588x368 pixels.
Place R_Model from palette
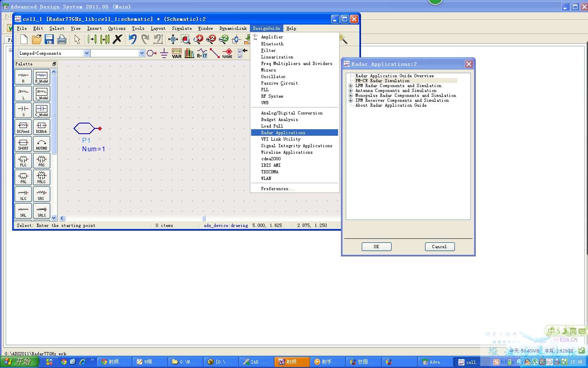pos(42,77)
